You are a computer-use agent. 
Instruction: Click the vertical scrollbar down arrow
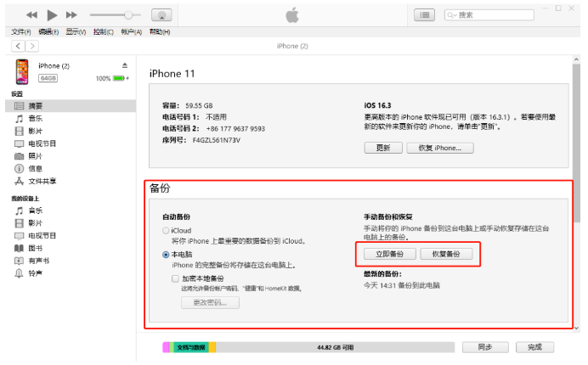pyautogui.click(x=576, y=328)
